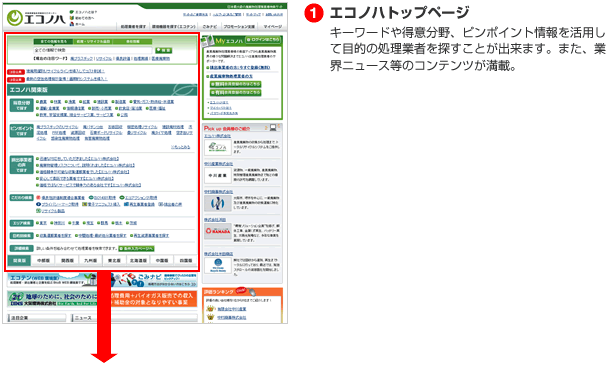
Task: Open the ホーム link beside the logo
Action: [x=80, y=24]
